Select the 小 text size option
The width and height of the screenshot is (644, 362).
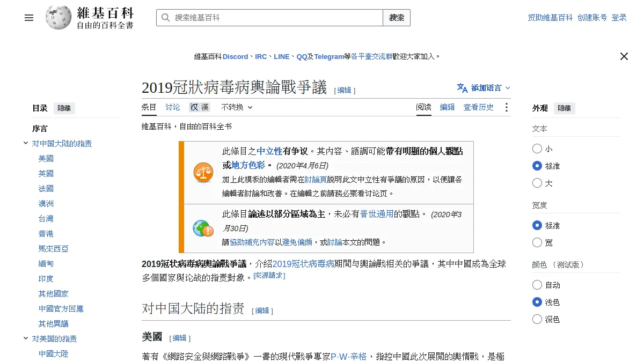pyautogui.click(x=537, y=149)
